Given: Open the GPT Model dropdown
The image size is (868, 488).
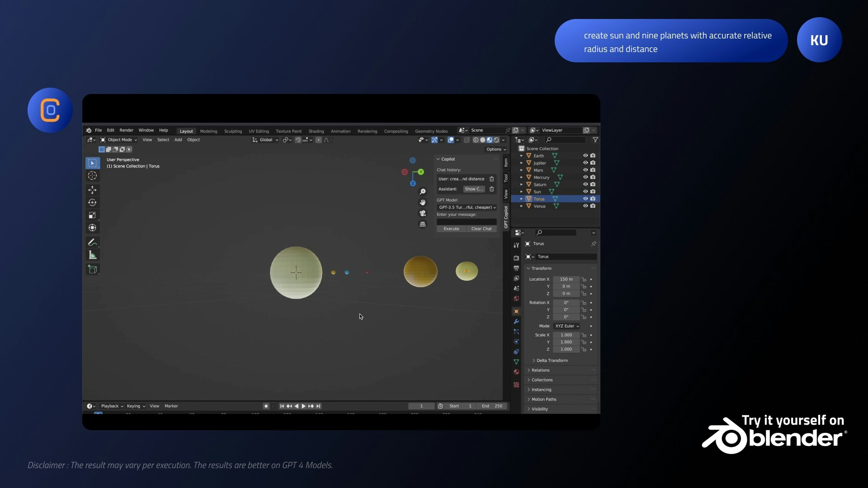Looking at the screenshot, I should [467, 207].
